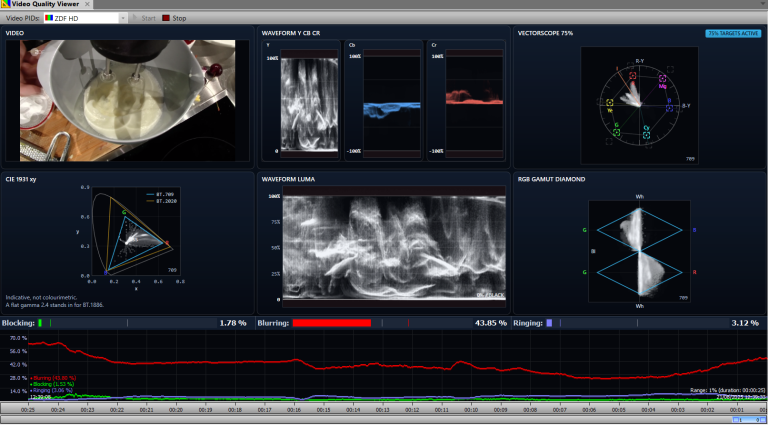Screen dimensions: 768x425
Task: Click the CIE 1931 chromaticity diagram
Action: click(136, 231)
